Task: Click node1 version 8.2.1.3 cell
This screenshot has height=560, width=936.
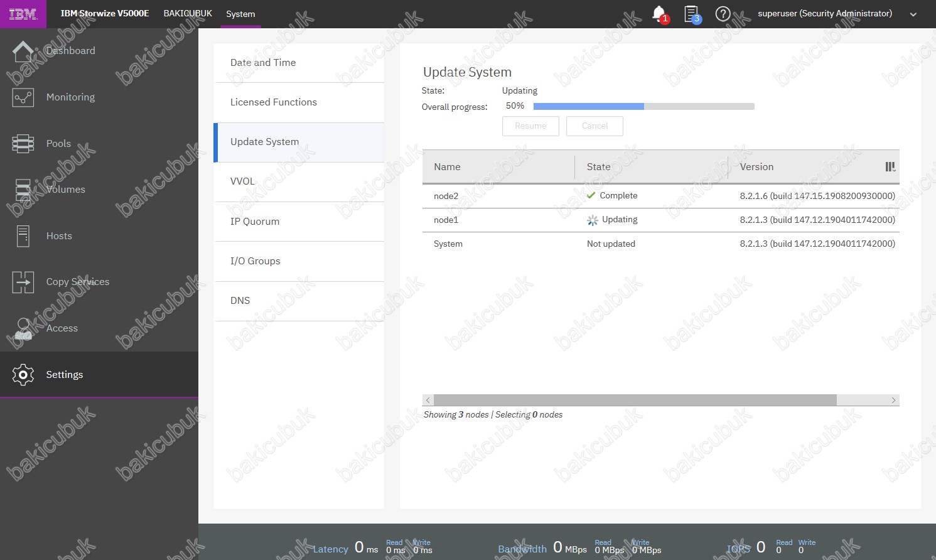Action: [x=817, y=220]
